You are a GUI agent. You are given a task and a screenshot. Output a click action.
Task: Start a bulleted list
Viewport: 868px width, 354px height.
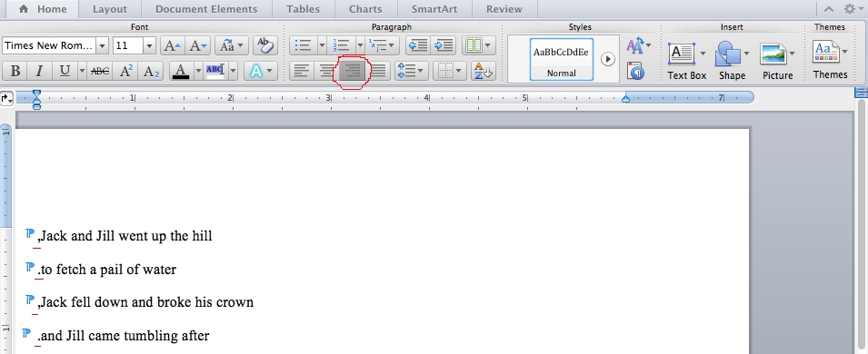pyautogui.click(x=303, y=46)
